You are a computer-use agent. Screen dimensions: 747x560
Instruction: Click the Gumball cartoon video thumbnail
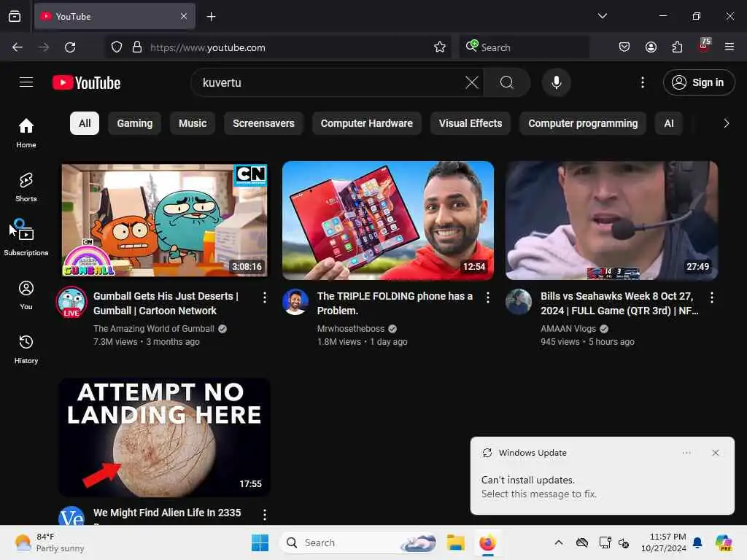164,220
